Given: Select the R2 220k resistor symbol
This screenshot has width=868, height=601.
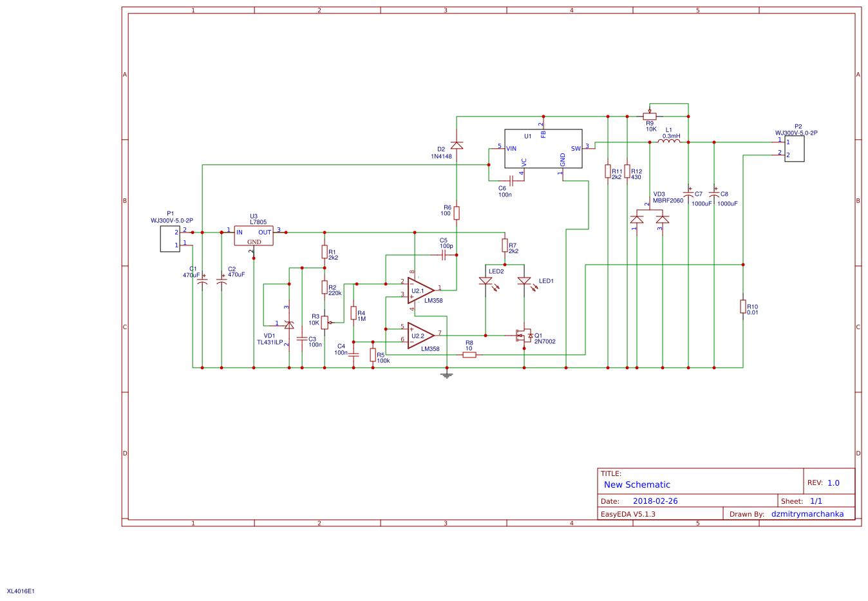Looking at the screenshot, I should coord(325,287).
